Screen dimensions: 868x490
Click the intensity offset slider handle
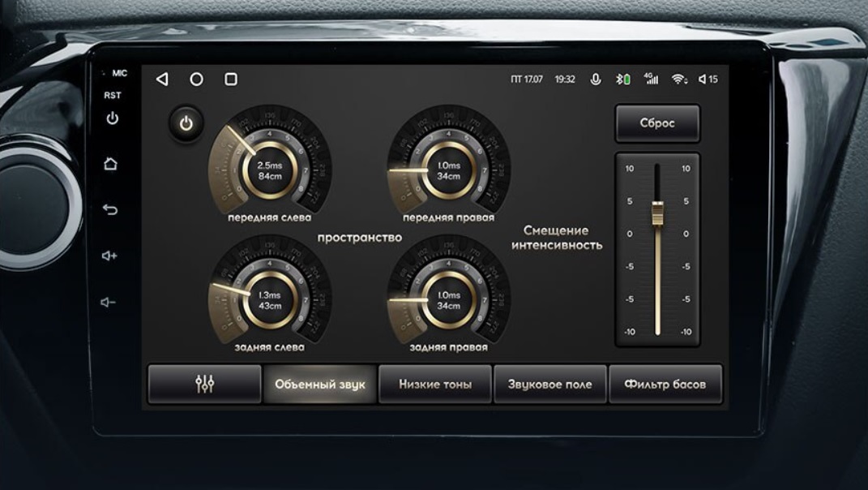[657, 213]
